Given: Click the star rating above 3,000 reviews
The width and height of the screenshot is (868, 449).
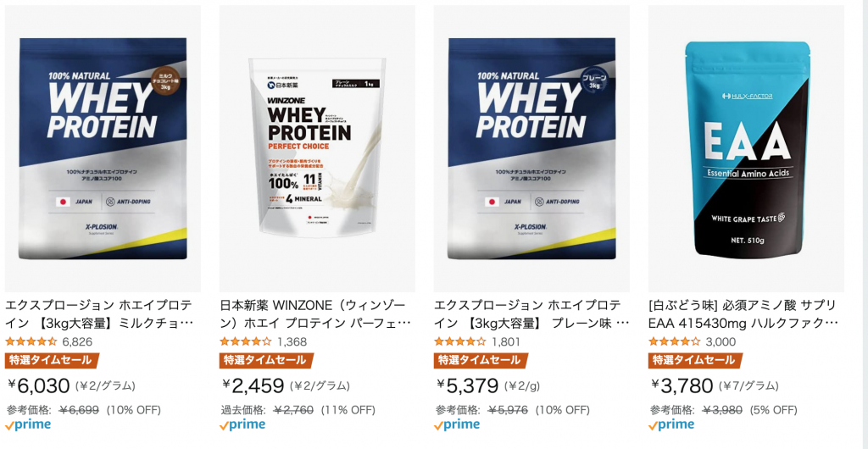Looking at the screenshot, I should pos(674,341).
